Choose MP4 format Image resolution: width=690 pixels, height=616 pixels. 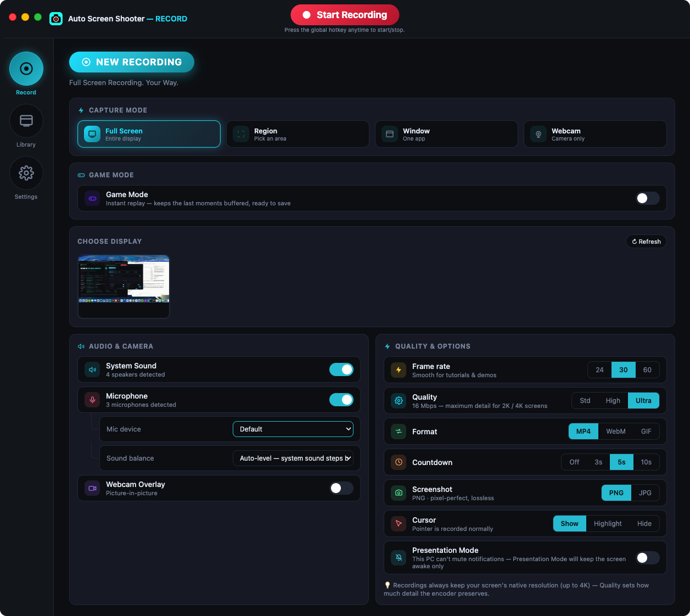pyautogui.click(x=584, y=432)
